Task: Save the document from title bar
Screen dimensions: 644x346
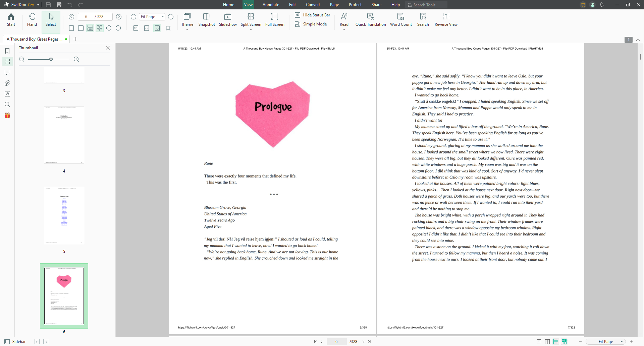Action: click(x=48, y=5)
